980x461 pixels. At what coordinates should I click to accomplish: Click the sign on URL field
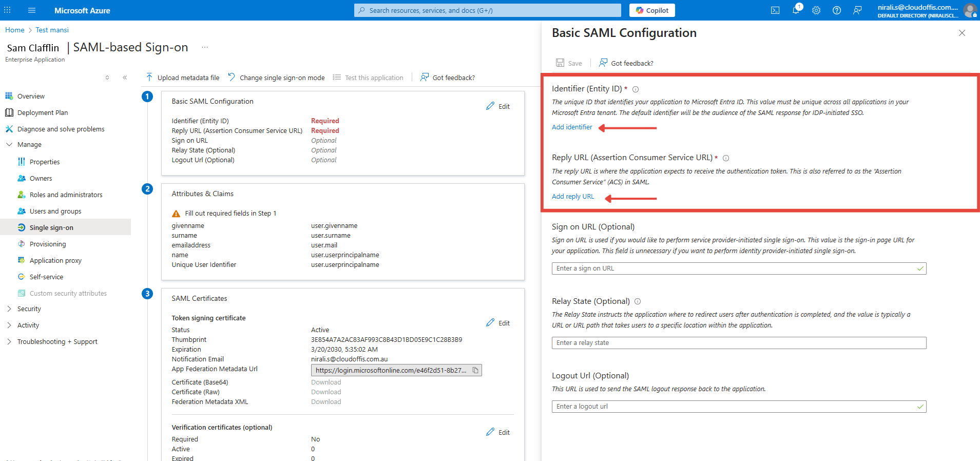[739, 268]
